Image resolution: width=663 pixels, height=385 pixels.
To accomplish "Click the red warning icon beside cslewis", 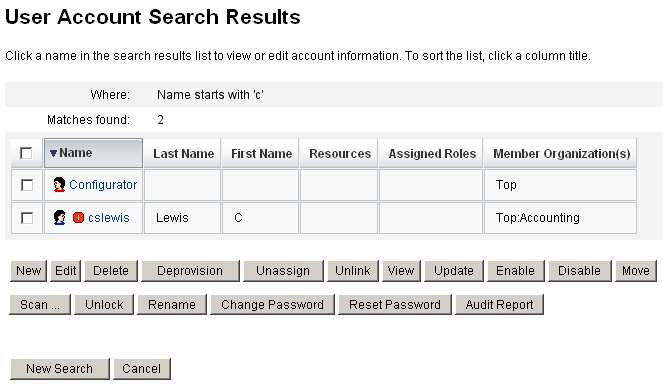I will click(78, 218).
